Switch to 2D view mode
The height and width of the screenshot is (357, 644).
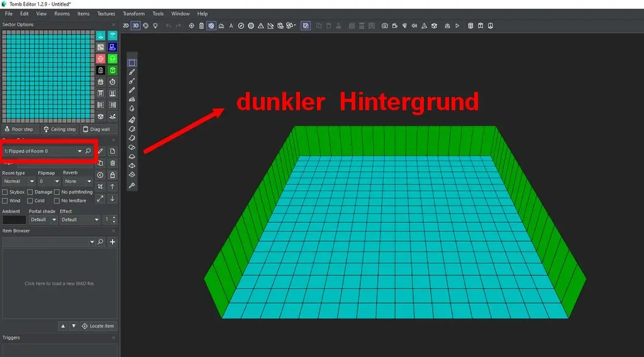pos(126,26)
